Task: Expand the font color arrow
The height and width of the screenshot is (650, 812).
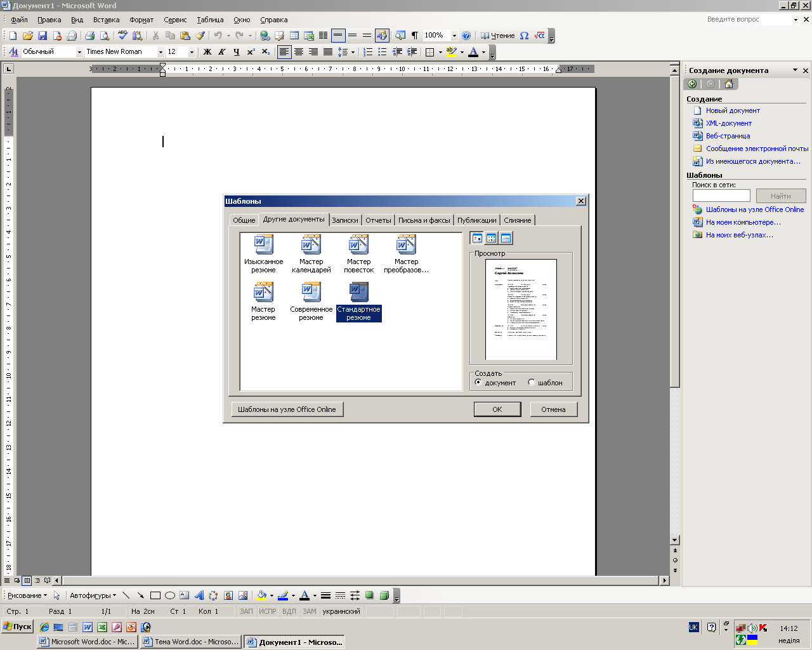Action: (x=483, y=52)
